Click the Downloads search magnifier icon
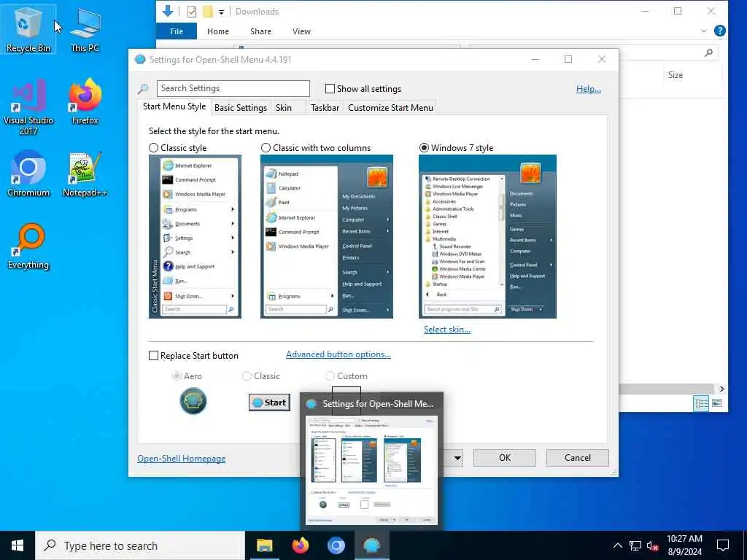Screen dimensions: 747x560 click(x=709, y=52)
